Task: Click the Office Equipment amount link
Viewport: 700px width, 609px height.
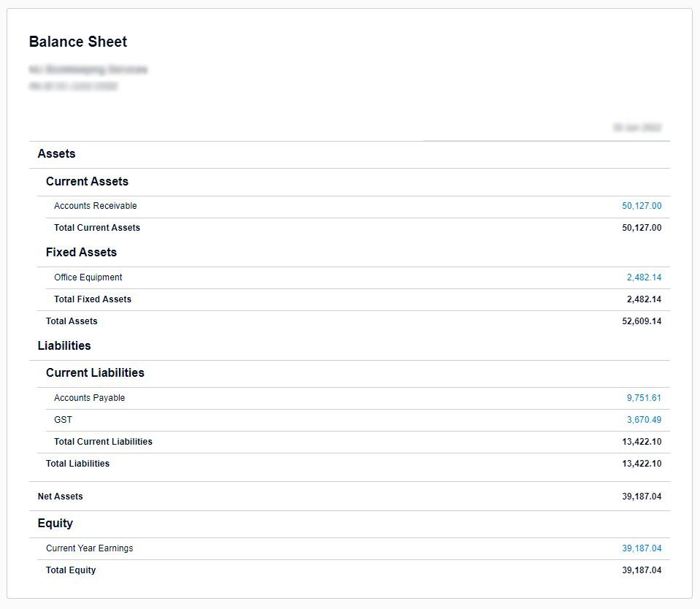Action: click(x=644, y=277)
